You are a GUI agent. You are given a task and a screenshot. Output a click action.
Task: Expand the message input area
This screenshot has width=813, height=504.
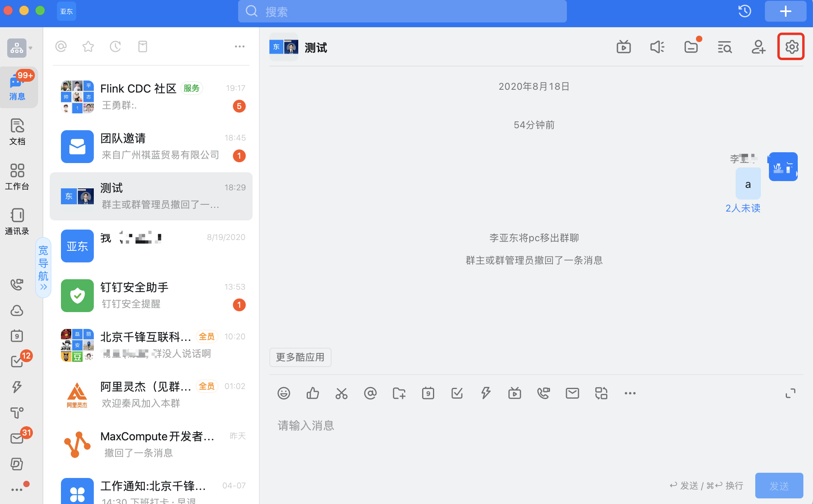point(790,393)
